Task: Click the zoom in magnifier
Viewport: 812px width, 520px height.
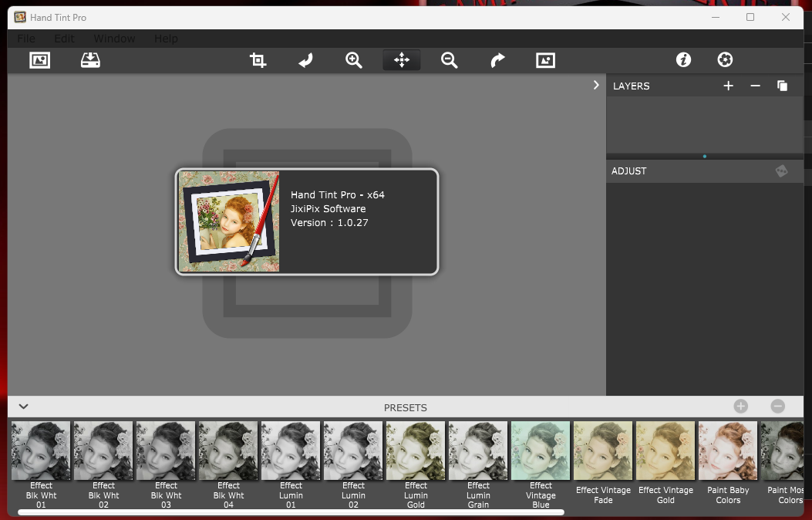Action: tap(354, 60)
